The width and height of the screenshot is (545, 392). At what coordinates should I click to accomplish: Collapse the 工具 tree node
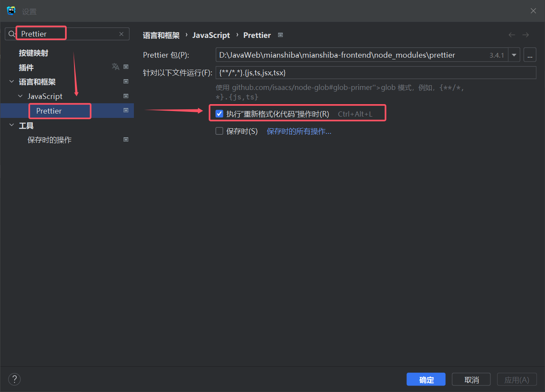click(x=12, y=126)
